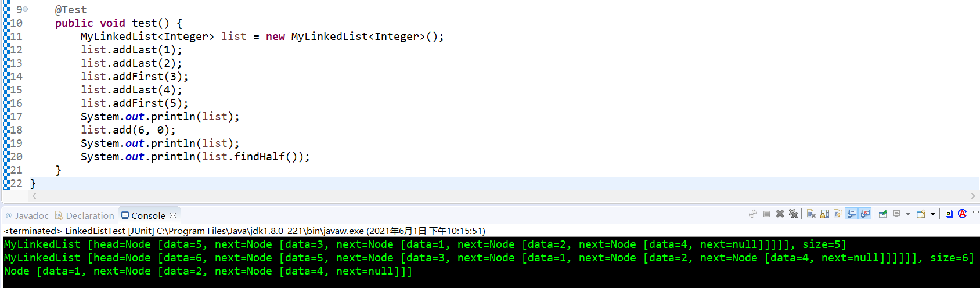Click the Display Selected Console monitor icon
The image size is (980, 288).
[896, 214]
